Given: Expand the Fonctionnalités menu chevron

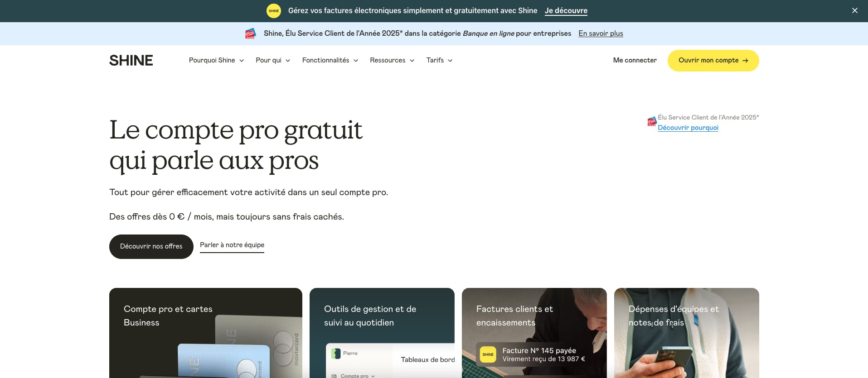Looking at the screenshot, I should [x=356, y=61].
